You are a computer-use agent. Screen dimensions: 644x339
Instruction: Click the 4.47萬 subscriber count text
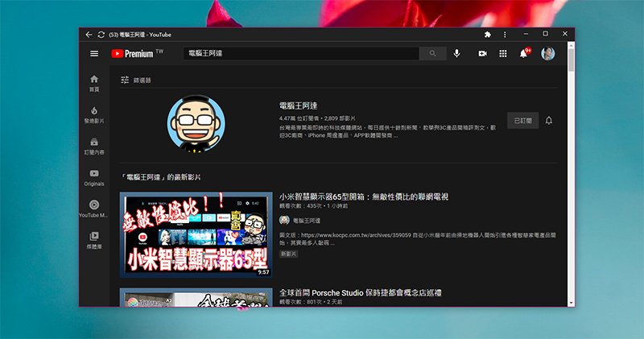pos(298,118)
